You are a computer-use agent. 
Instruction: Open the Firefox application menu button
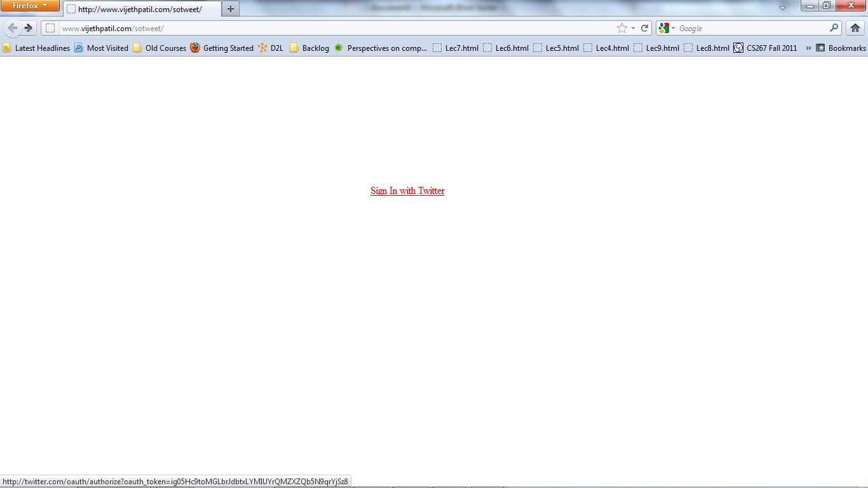[x=29, y=6]
